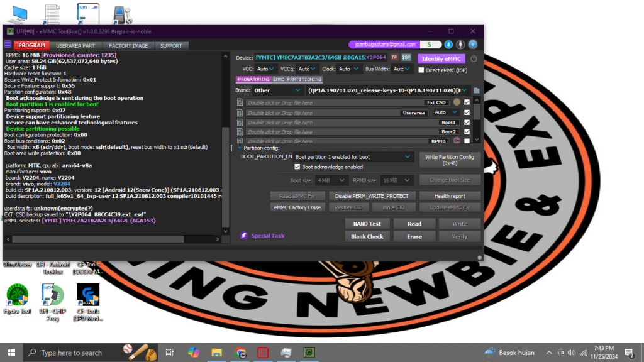
Task: Open File Explorer from the taskbar
Action: click(216, 353)
